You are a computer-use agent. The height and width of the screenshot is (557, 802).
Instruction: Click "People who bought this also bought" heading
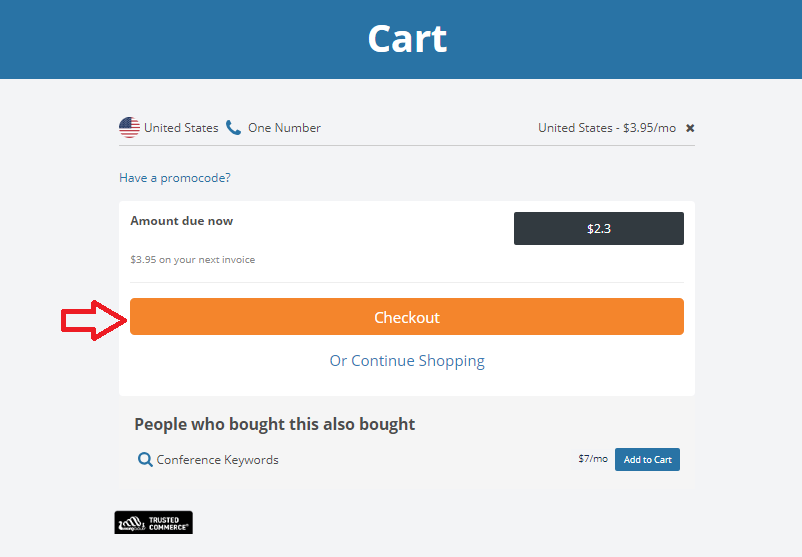tap(275, 424)
